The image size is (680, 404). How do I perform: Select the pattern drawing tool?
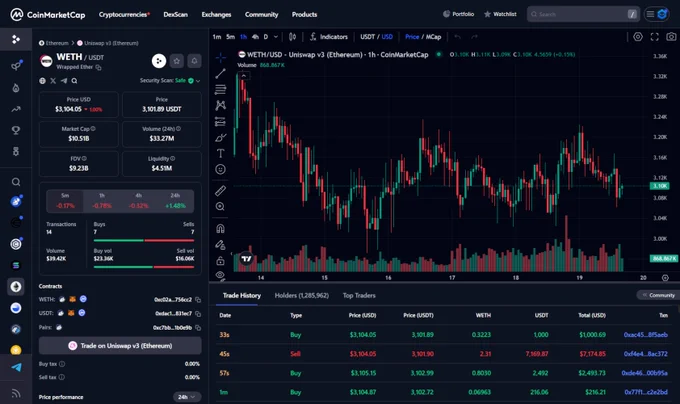220,105
